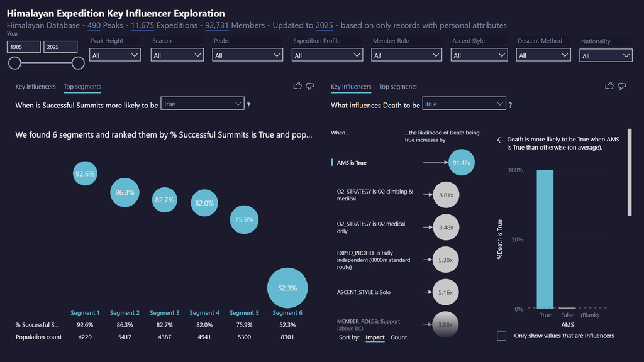
Task: Select ASCENT_STYLE is Solo row
Action: point(364,292)
